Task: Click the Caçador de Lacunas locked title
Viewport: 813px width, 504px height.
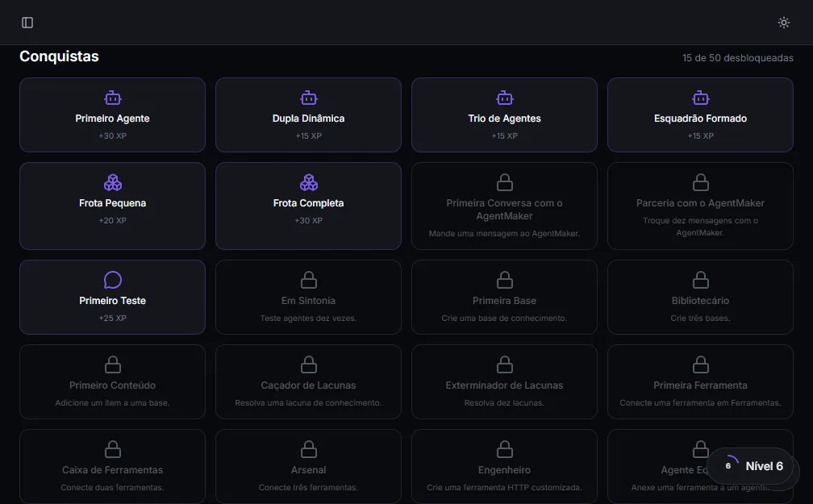Action: [308, 385]
